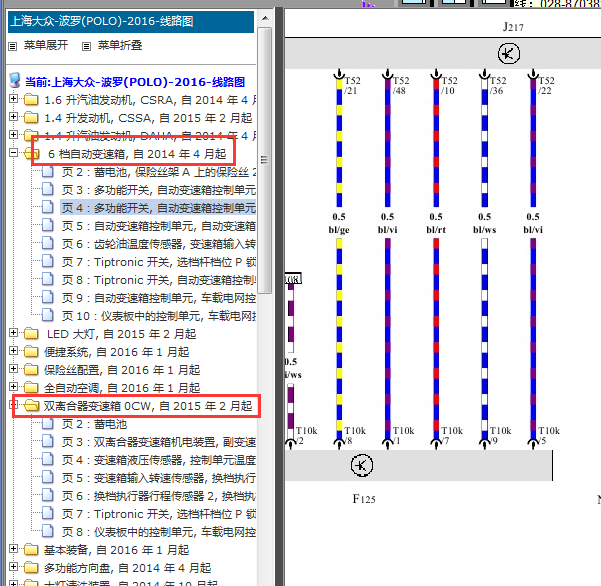Click the 菜单折叠 collapse-all link
This screenshot has width=601, height=586.
[120, 45]
